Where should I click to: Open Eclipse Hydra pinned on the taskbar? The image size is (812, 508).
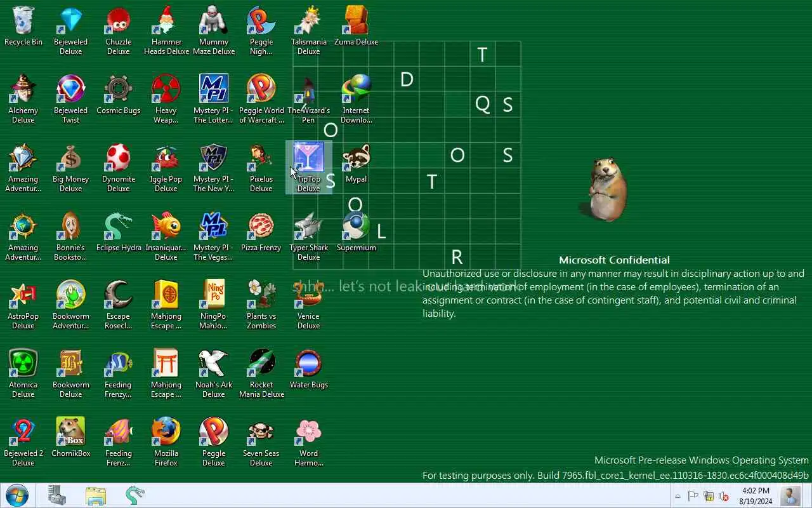[x=134, y=495]
